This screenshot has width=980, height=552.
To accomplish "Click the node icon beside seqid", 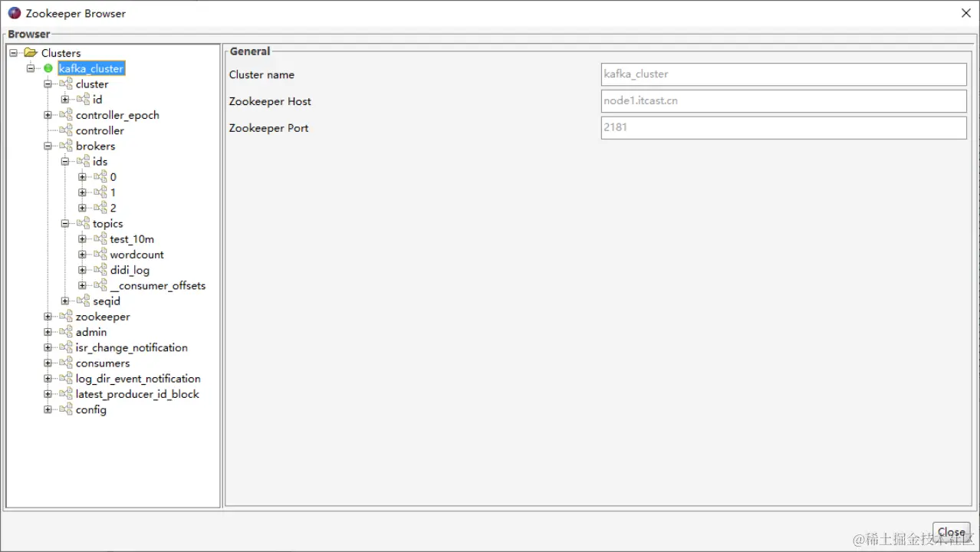I will coord(84,301).
